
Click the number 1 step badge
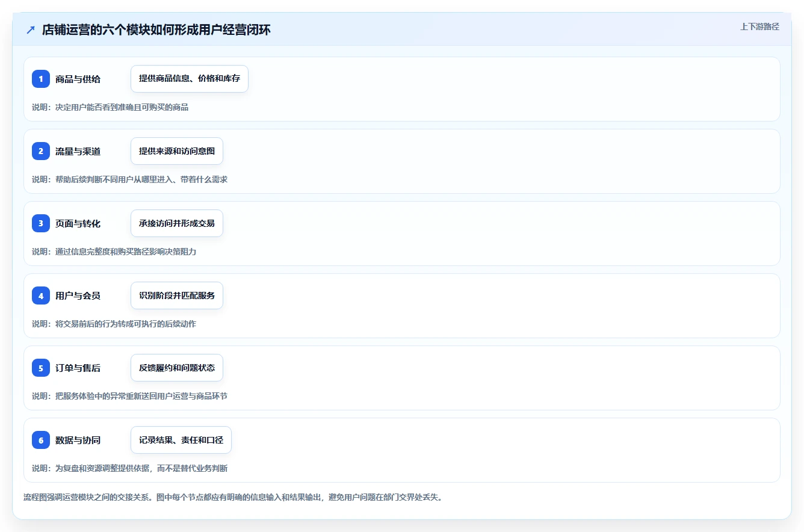pyautogui.click(x=41, y=79)
